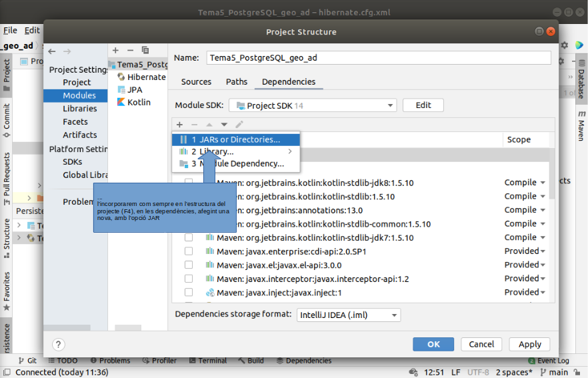
Task: Change scope of annotations:13.0
Action: [x=525, y=210]
